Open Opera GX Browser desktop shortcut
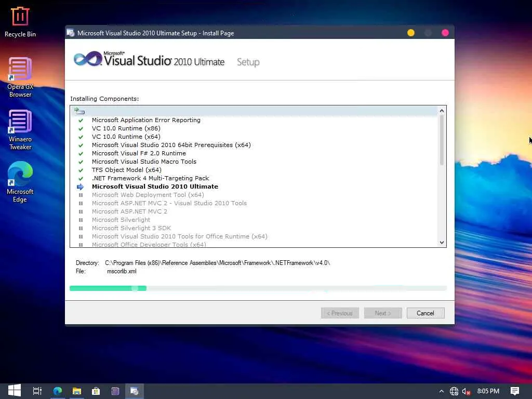Image resolution: width=532 pixels, height=399 pixels. (x=20, y=77)
